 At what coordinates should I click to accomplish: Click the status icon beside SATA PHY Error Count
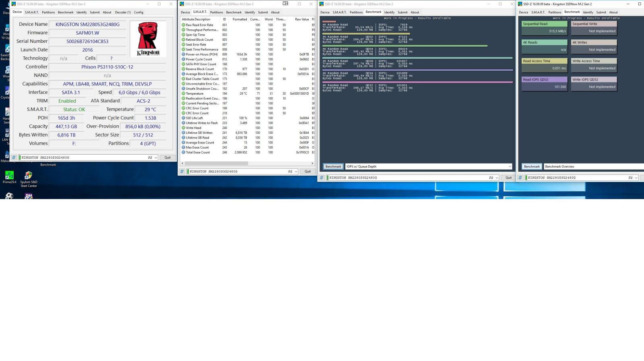[184, 64]
